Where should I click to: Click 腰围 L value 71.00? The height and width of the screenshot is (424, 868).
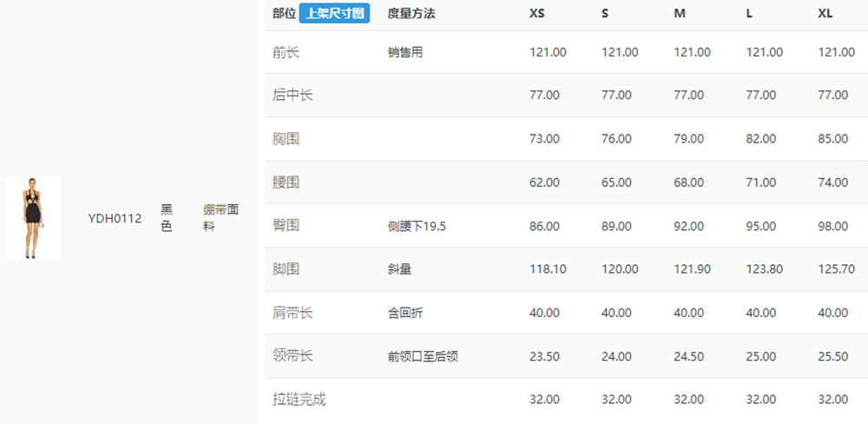click(x=760, y=182)
